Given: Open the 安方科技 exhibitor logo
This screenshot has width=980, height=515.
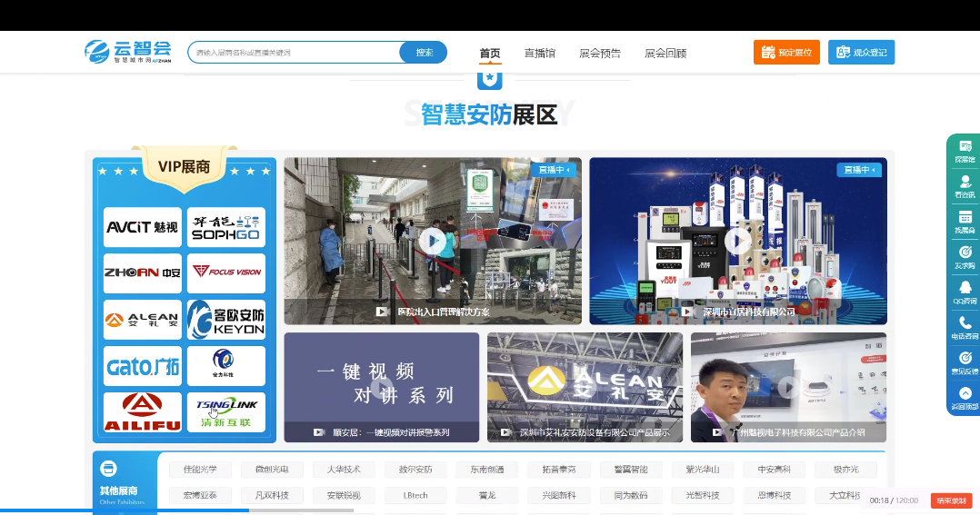Looking at the screenshot, I should point(226,366).
